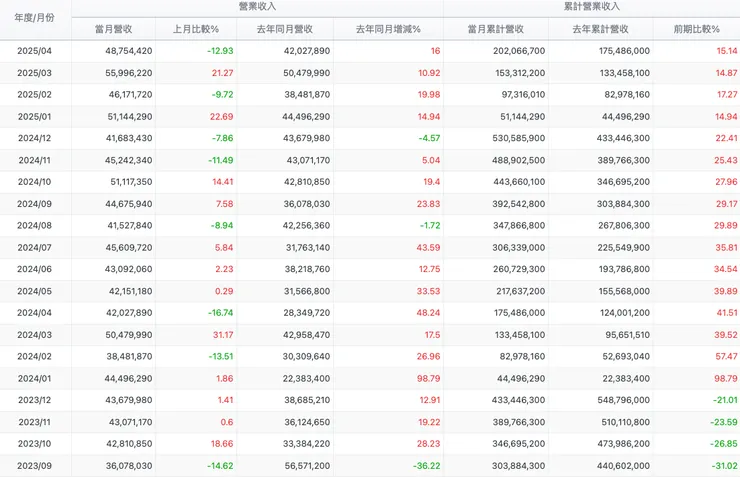740x477 pixels.
Task: Select the 2024/06 row date cell
Action: [34, 269]
